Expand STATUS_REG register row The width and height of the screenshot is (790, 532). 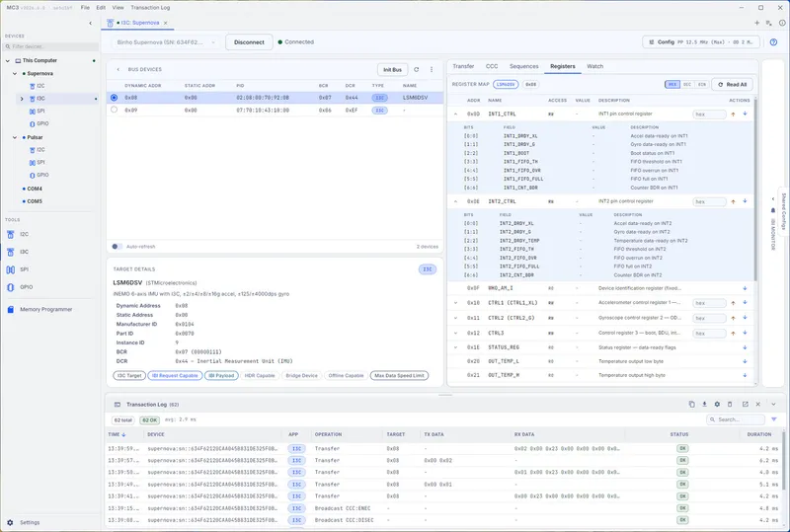point(455,347)
